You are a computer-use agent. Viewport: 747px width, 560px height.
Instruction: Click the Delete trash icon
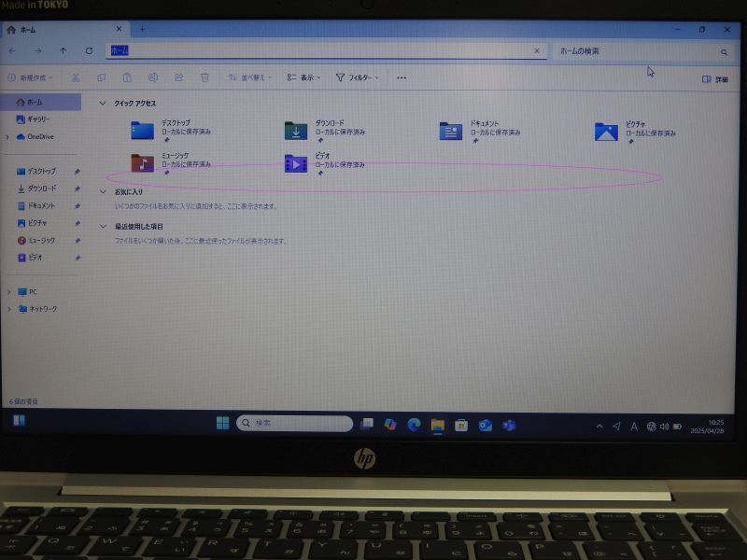click(x=204, y=77)
